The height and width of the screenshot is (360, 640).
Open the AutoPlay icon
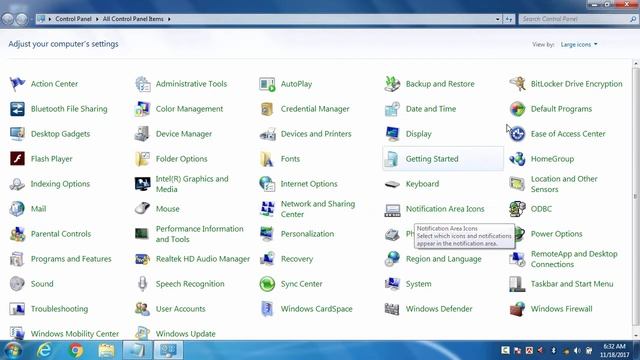pos(267,84)
